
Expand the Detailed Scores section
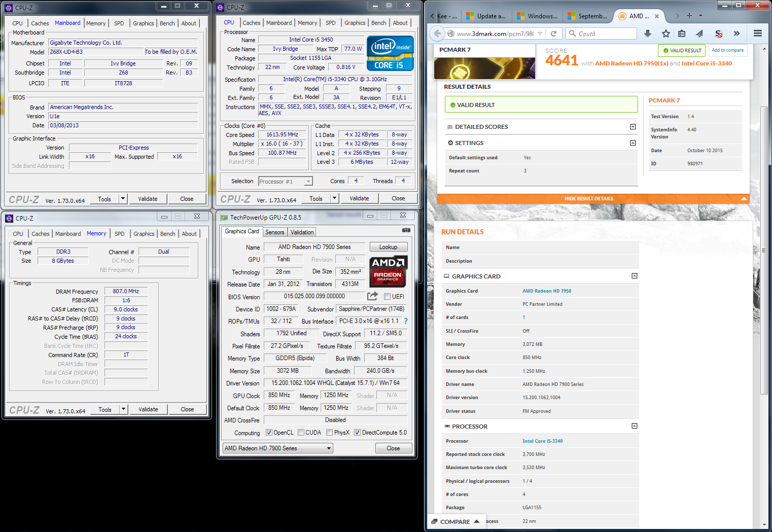pos(633,127)
